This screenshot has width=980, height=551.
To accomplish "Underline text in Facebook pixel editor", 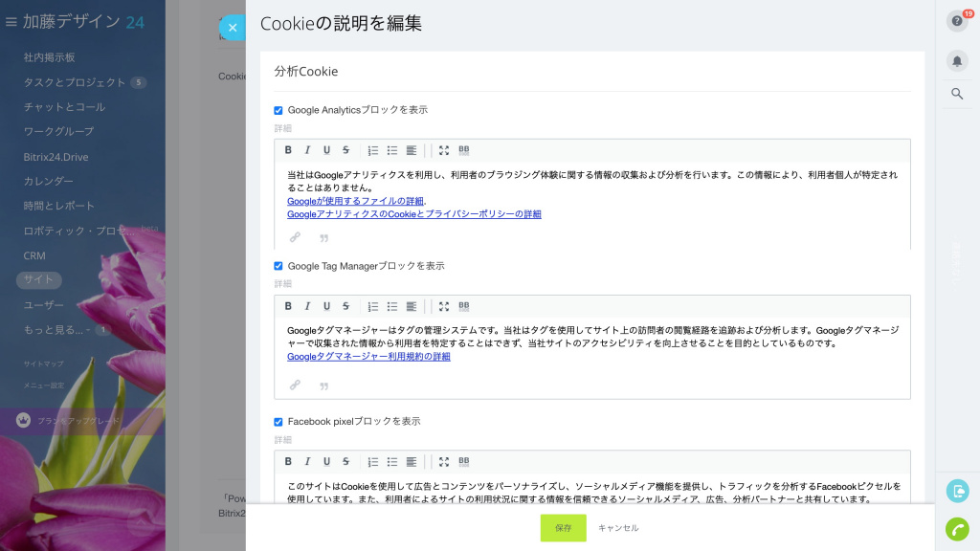I will (326, 462).
